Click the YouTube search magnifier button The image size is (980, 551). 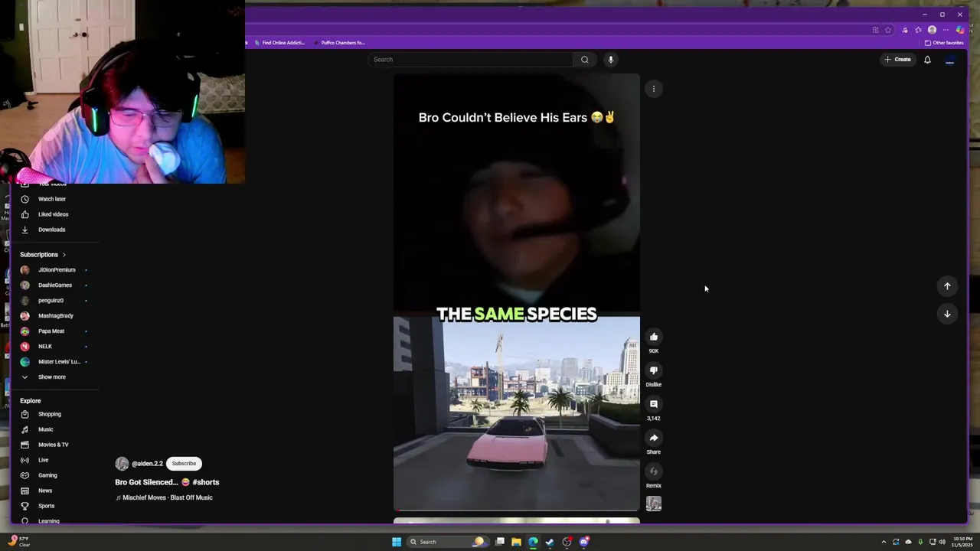pyautogui.click(x=585, y=60)
